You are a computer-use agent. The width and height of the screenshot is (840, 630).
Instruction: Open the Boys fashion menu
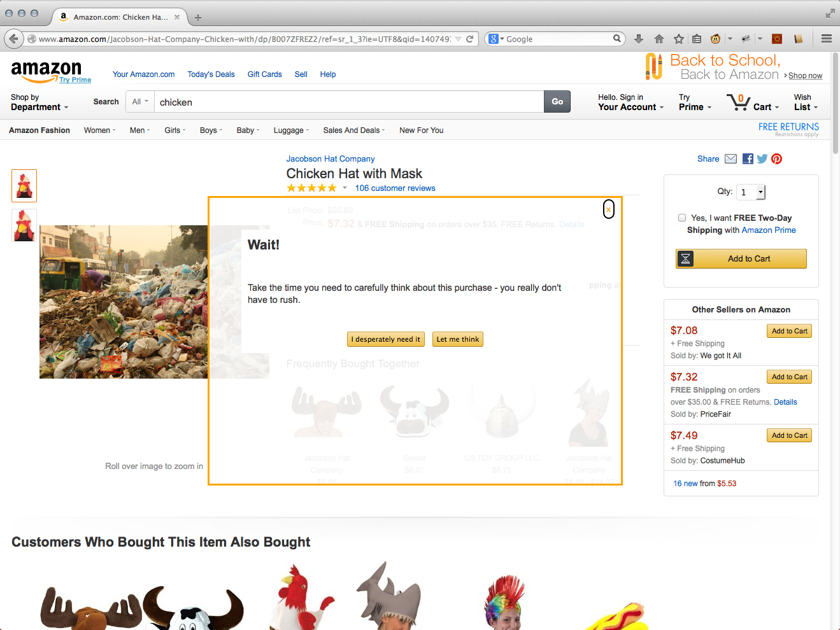point(211,130)
